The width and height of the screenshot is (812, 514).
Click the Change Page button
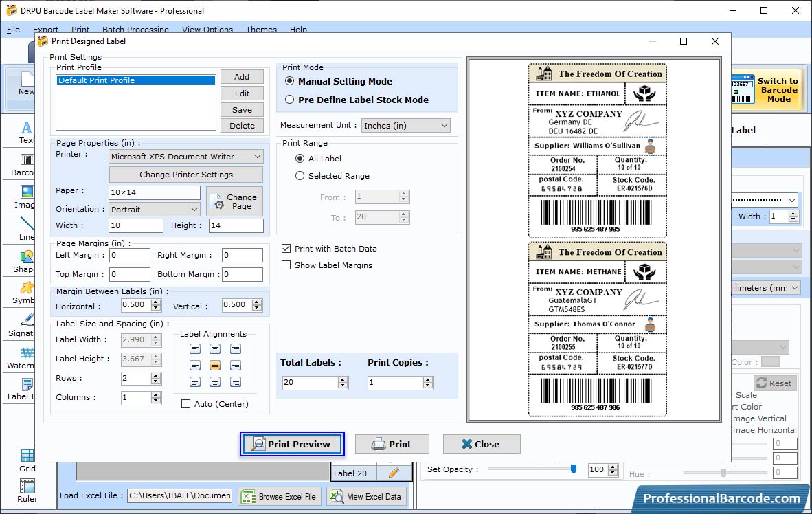(x=234, y=201)
